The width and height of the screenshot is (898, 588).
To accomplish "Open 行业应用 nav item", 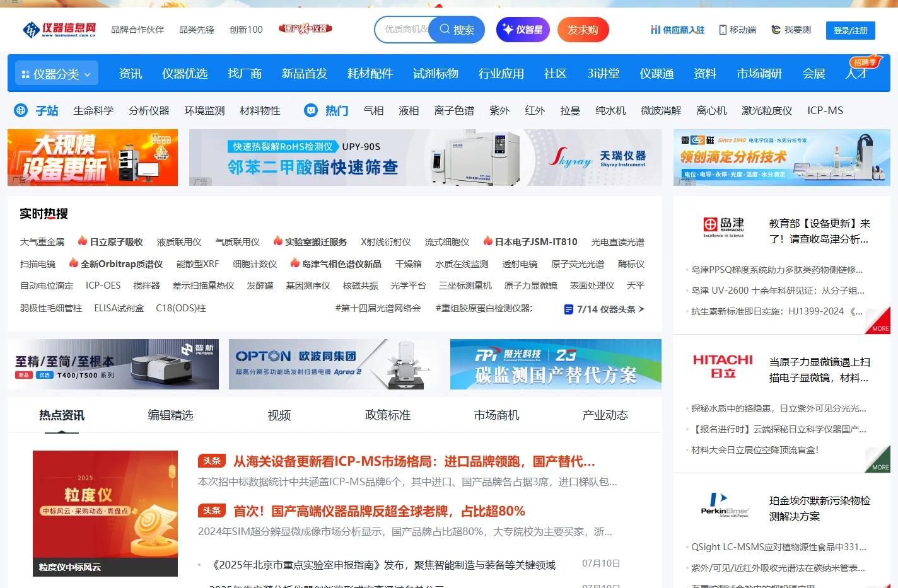I will point(501,74).
